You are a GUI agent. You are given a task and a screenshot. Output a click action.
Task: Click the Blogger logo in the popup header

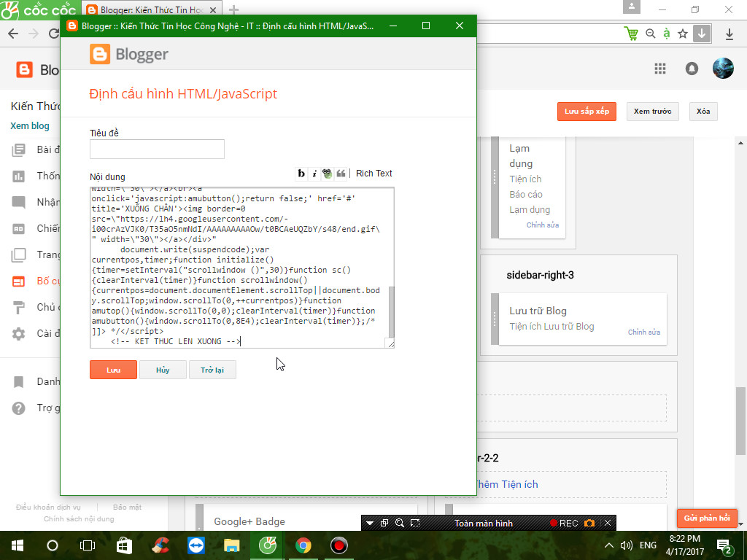click(x=129, y=54)
